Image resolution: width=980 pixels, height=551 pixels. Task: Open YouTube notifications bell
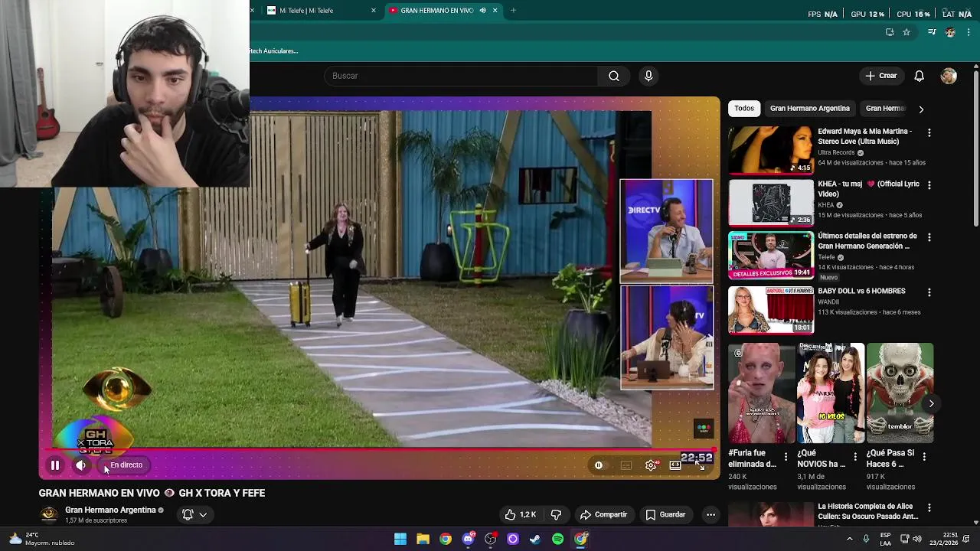tap(919, 76)
